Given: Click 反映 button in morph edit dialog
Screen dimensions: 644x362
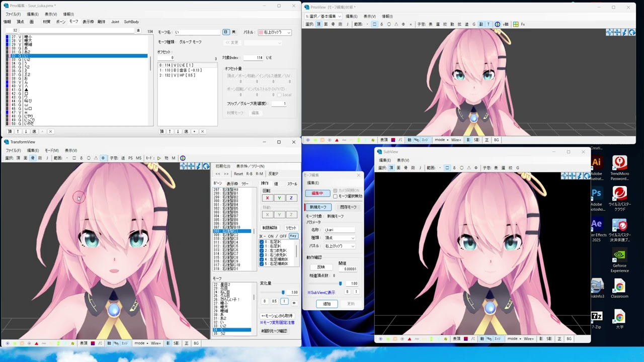Looking at the screenshot, I should pos(321,267).
